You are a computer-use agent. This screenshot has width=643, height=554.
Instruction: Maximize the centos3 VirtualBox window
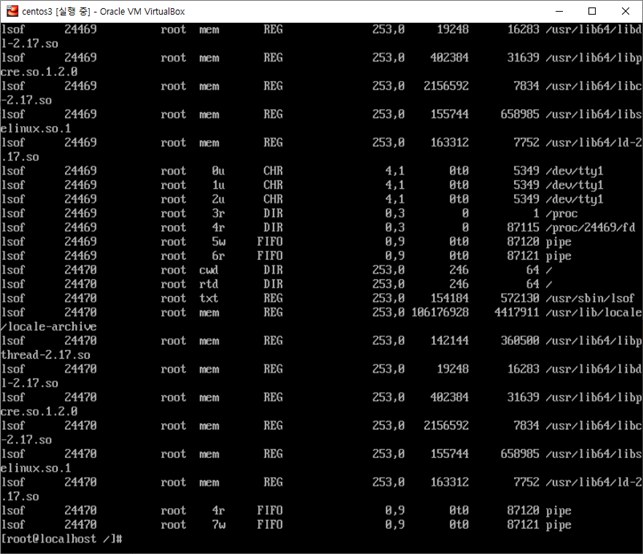[x=592, y=11]
